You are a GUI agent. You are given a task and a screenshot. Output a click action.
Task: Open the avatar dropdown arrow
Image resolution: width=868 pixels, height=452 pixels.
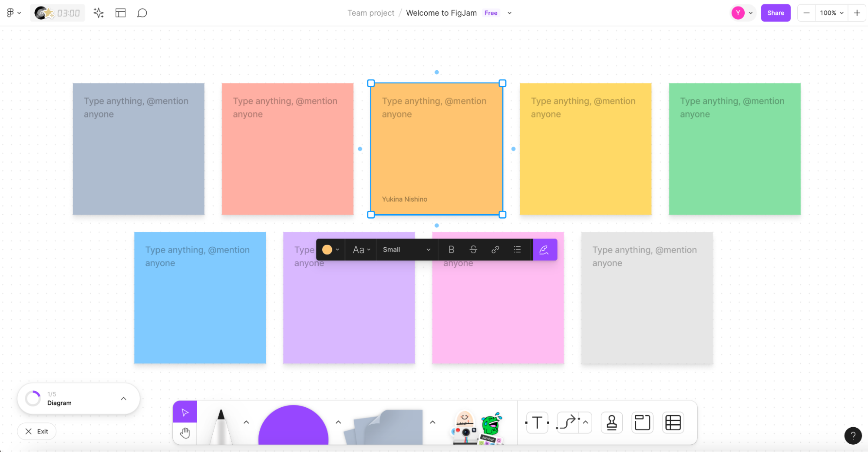point(751,13)
